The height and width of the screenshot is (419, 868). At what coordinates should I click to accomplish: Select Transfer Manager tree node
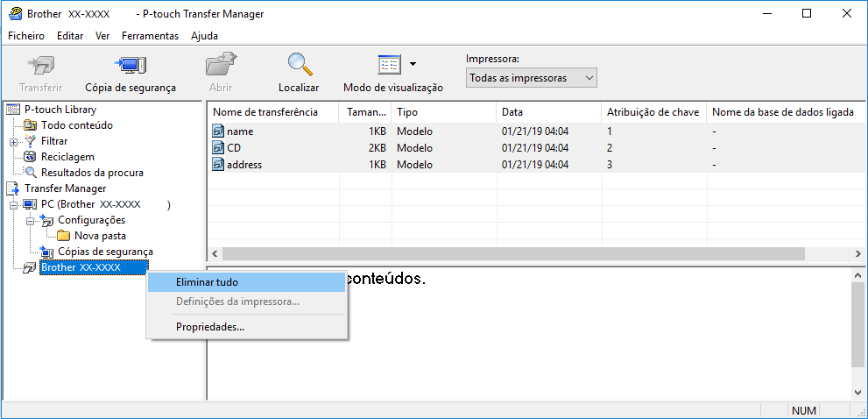click(x=66, y=188)
